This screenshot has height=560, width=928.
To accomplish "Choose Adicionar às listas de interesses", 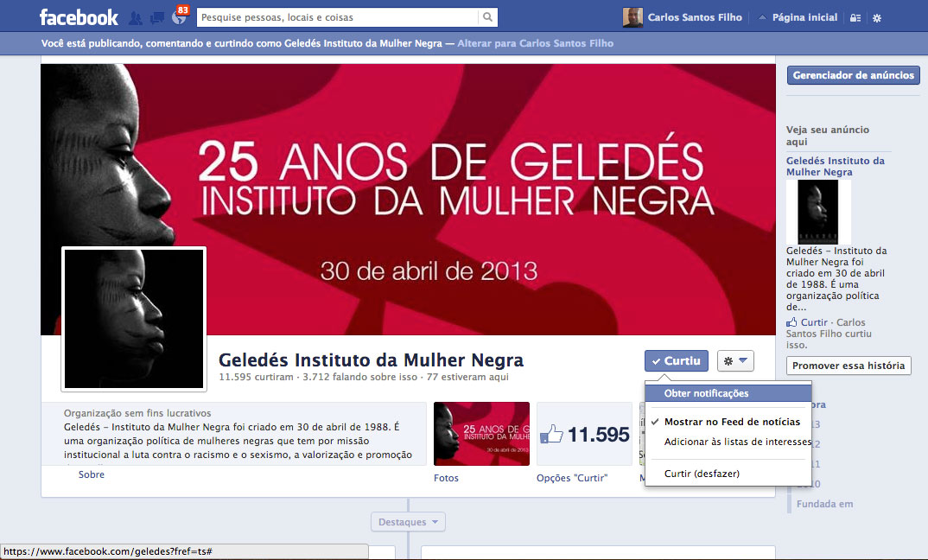I will [728, 442].
